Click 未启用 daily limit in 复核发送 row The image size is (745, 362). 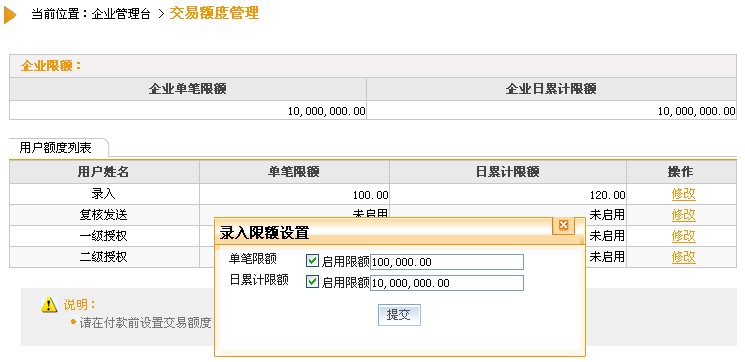(x=607, y=215)
